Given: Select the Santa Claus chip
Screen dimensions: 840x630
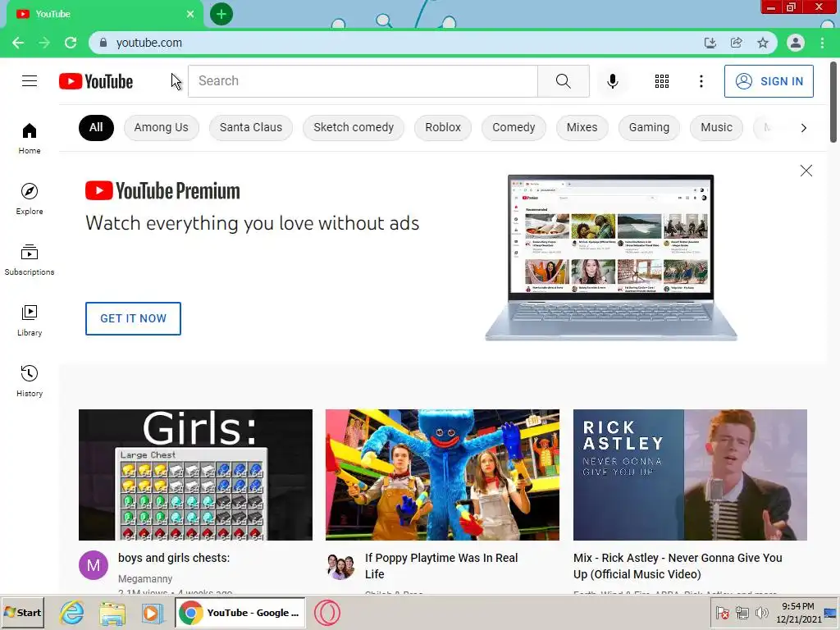Looking at the screenshot, I should (x=251, y=127).
